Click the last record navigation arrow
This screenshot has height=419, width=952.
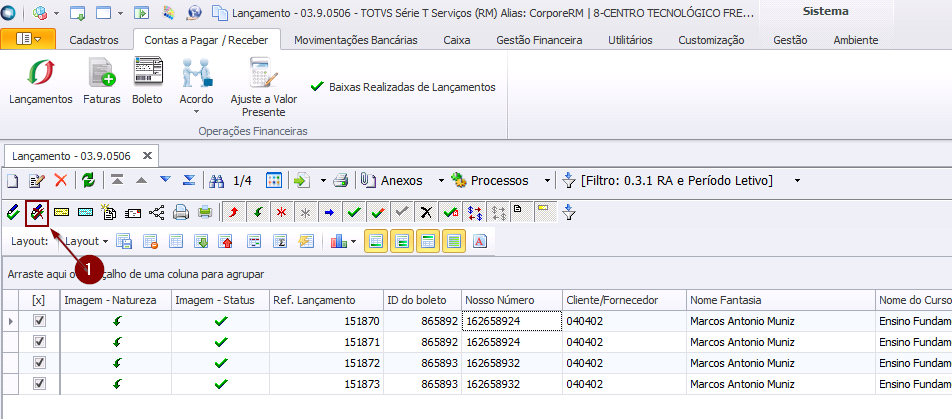[189, 181]
